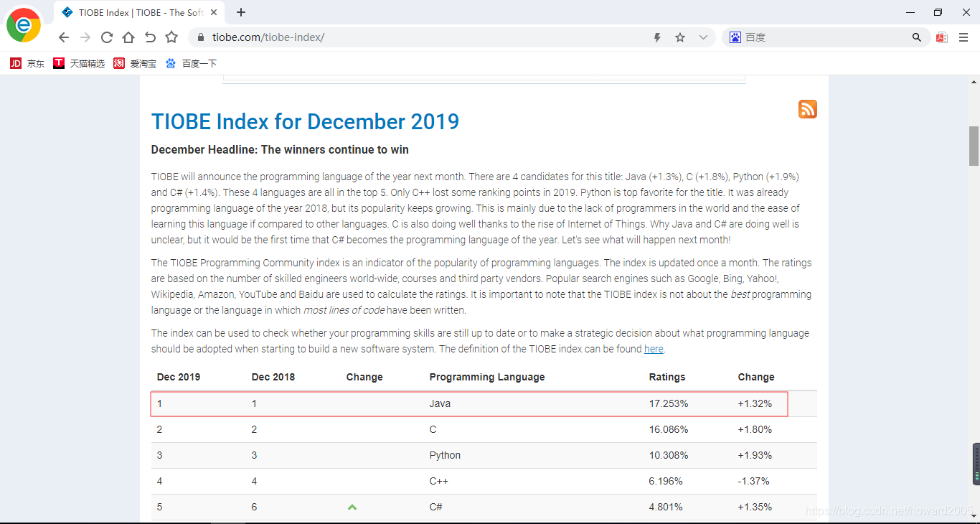
Task: Click the 百度 search input box
Action: pos(825,37)
